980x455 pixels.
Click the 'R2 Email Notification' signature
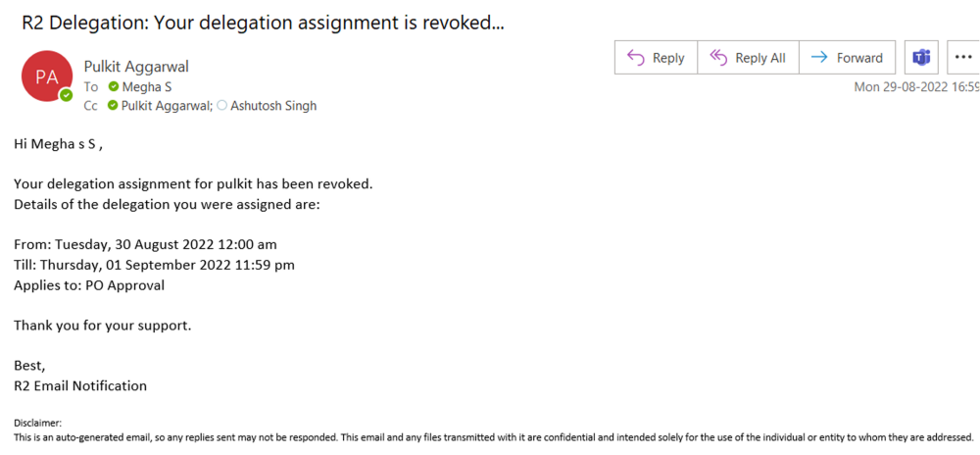point(80,385)
